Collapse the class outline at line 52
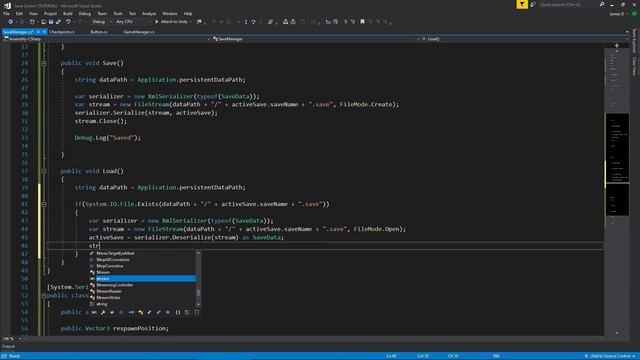Image resolution: width=640 pixels, height=360 pixels. pos(44,296)
